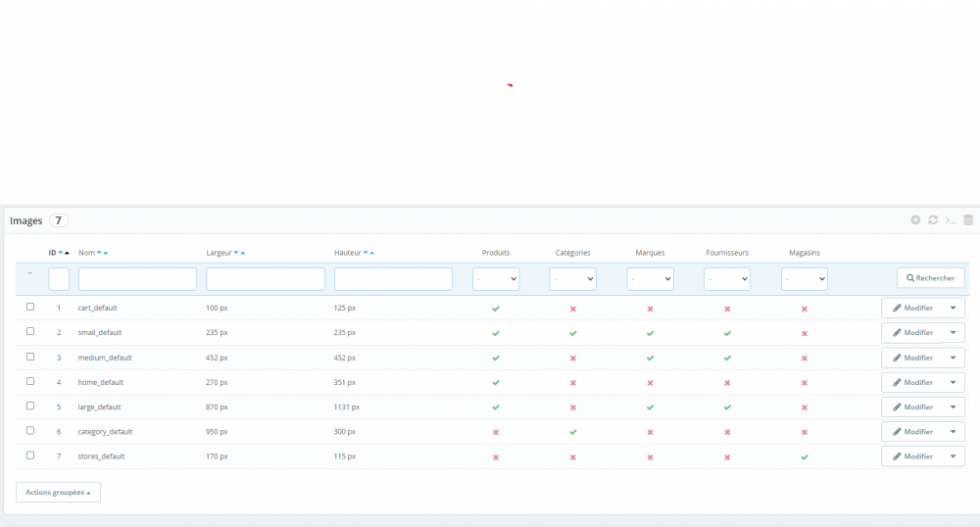Screen dimensions: 980x527
Task: Sort Largeur column ascending
Action: pyautogui.click(x=243, y=253)
